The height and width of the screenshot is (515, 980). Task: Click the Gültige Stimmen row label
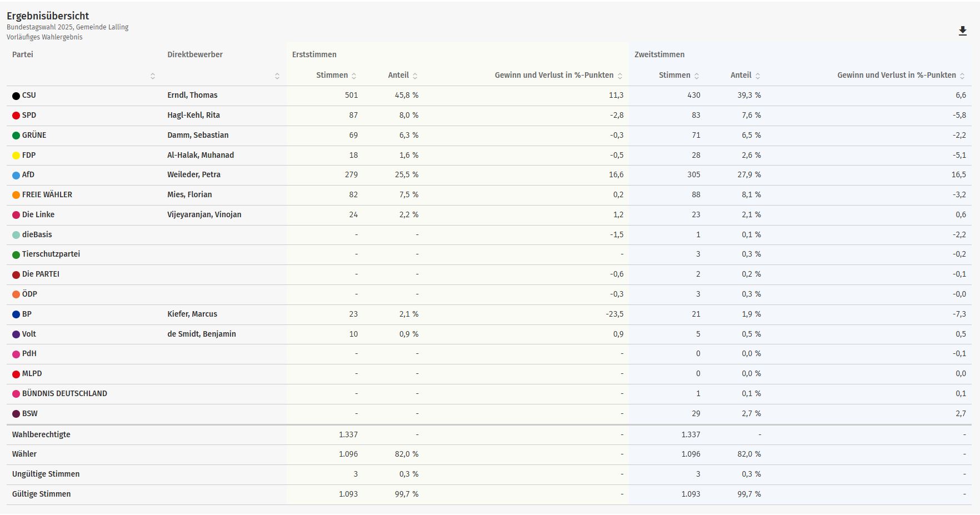(x=41, y=494)
